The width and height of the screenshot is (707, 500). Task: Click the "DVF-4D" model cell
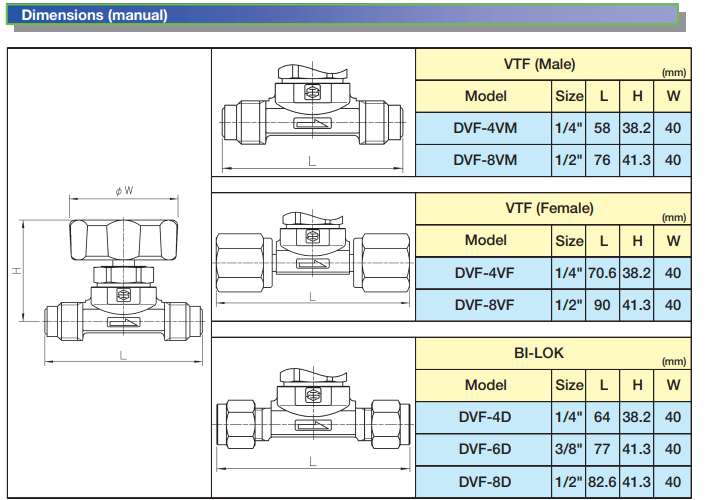485,417
